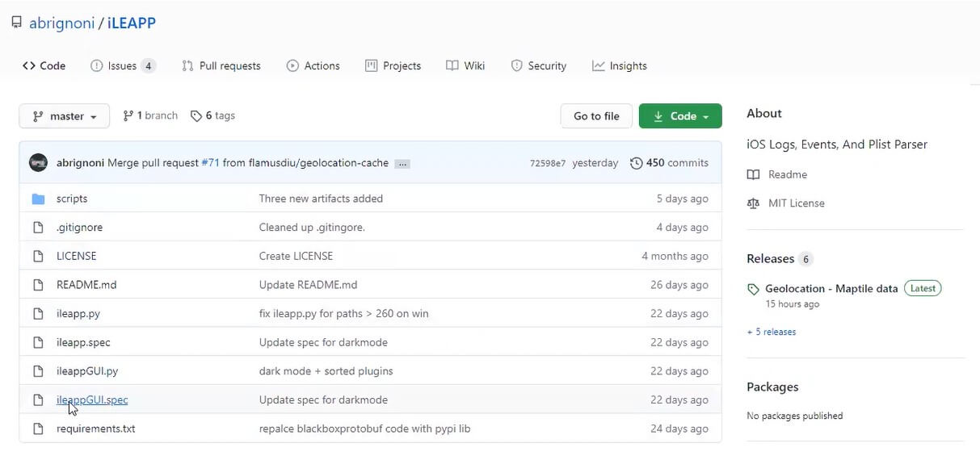Open the master branch dropdown
Screen dimensions: 980x456
(x=65, y=116)
